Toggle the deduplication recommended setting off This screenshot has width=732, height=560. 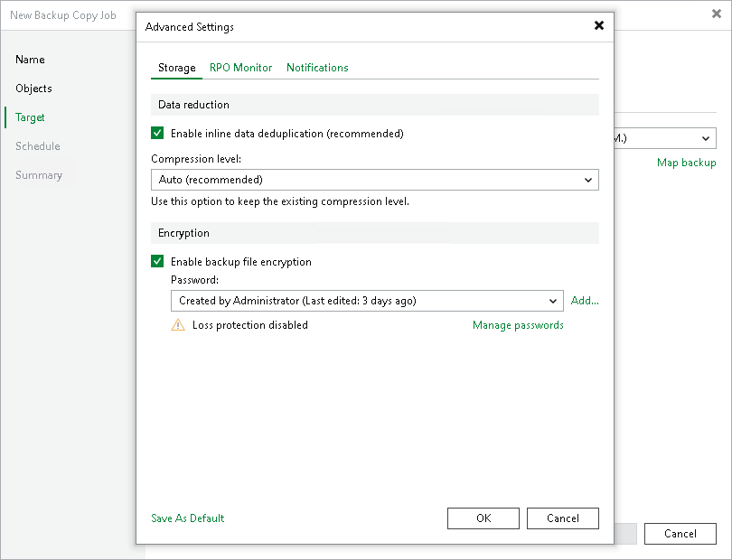tap(157, 132)
